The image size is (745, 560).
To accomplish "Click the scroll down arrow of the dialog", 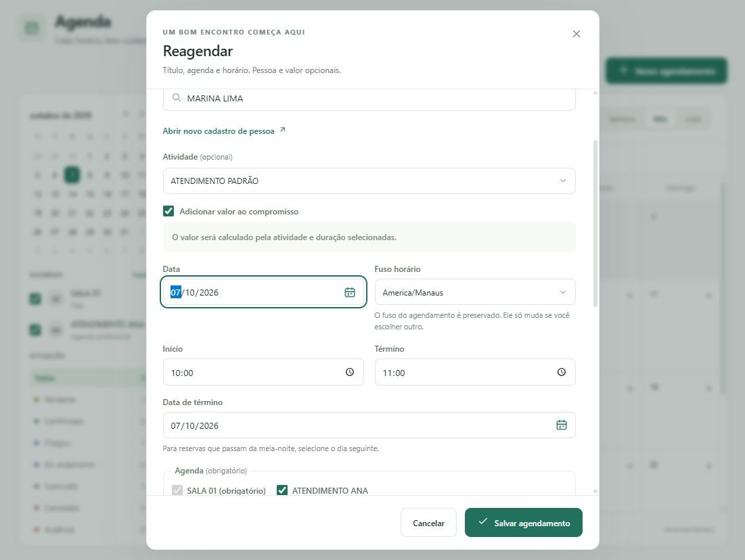I will click(x=595, y=492).
